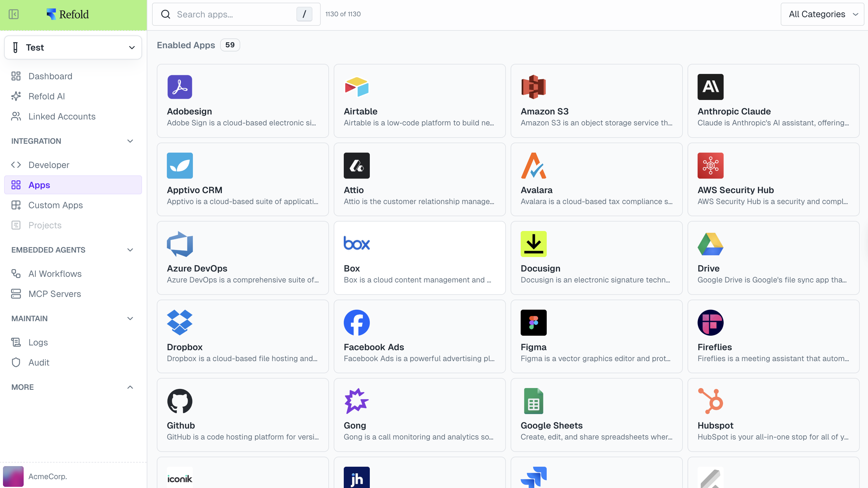Click the AcmeCorp. account link
868x488 pixels.
click(x=48, y=476)
